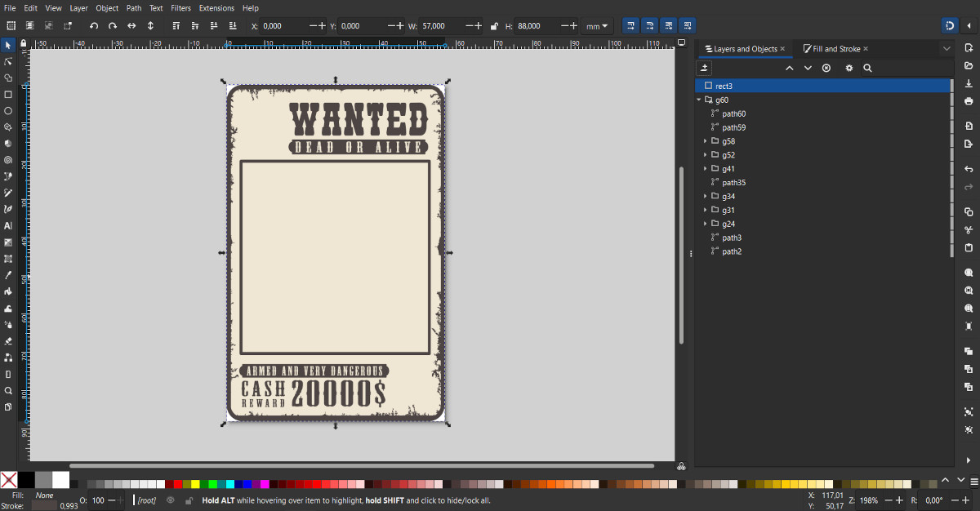
Task: Open the Extensions menu
Action: (216, 8)
